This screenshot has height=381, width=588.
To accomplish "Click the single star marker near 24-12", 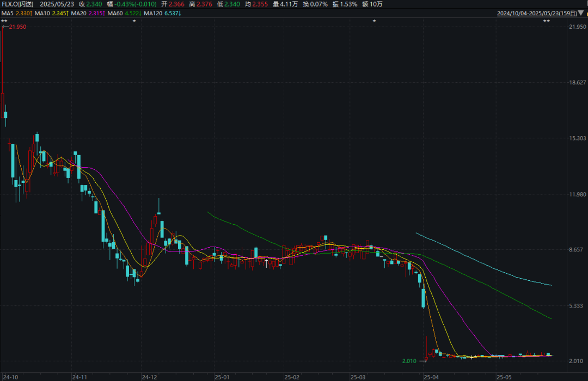I will (134, 21).
